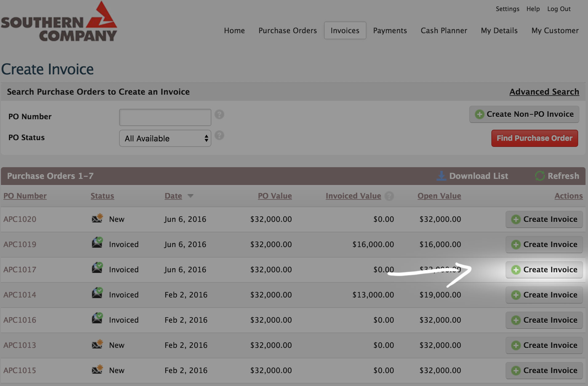This screenshot has width=588, height=386.
Task: Click the $19,000.00 open value for APC1014
Action: point(440,295)
